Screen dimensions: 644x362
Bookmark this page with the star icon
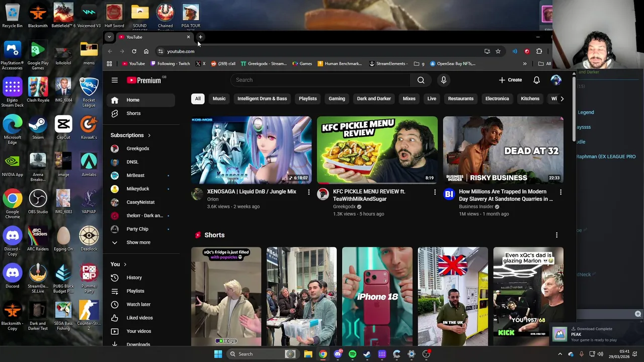tap(498, 51)
